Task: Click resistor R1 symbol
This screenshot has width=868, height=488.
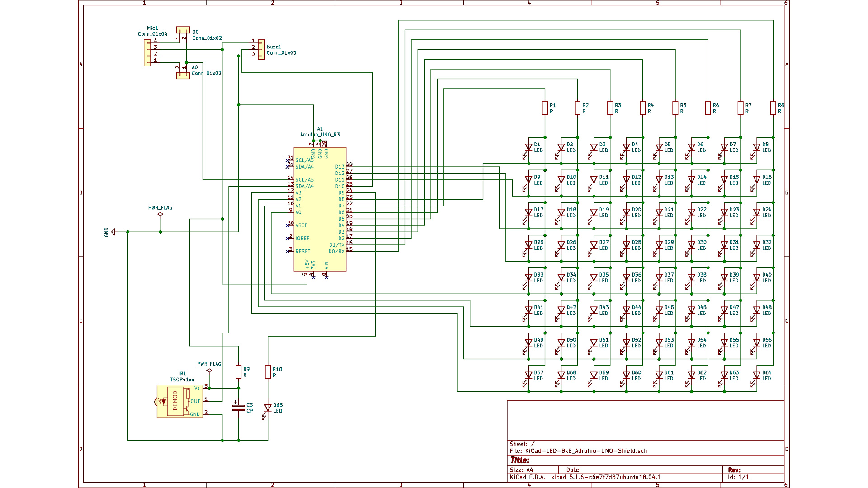Action: point(545,108)
